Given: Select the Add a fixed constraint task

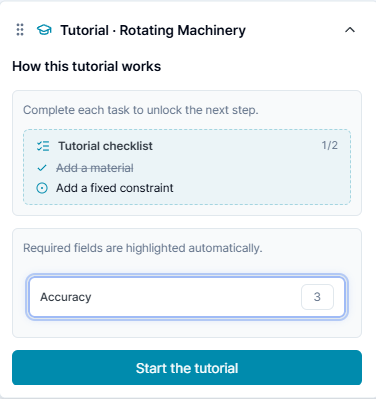Looking at the screenshot, I should [115, 188].
